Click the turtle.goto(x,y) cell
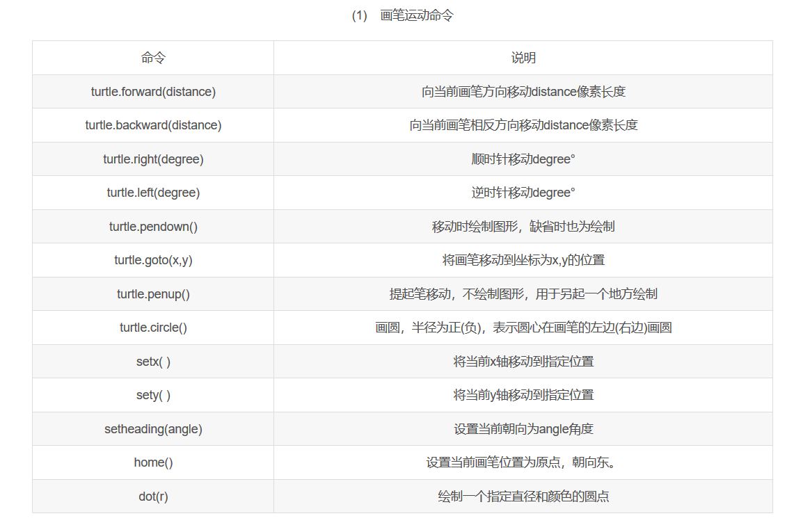Viewport: 794px width, 532px height. pyautogui.click(x=153, y=260)
